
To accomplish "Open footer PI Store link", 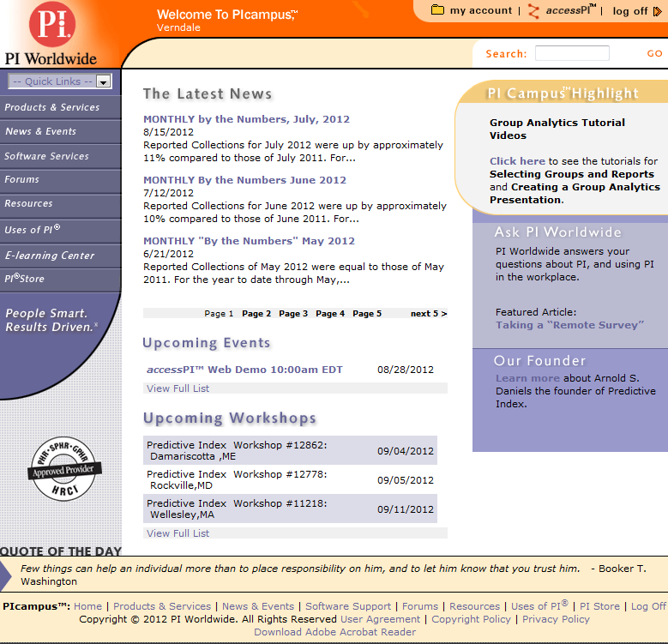I will pos(599,606).
